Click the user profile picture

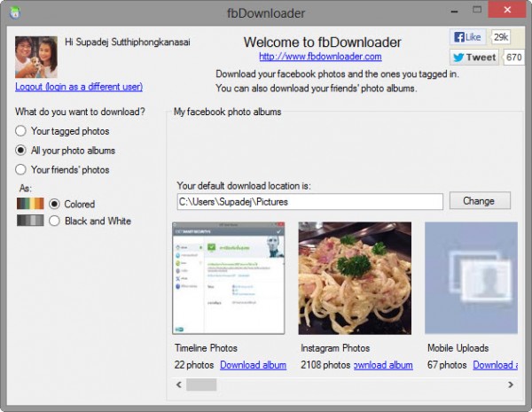coord(36,58)
